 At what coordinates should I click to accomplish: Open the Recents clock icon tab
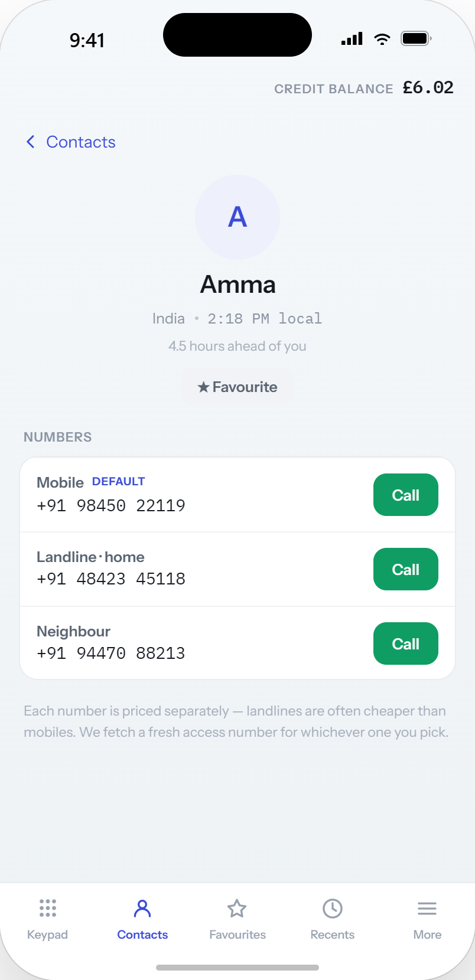(333, 908)
